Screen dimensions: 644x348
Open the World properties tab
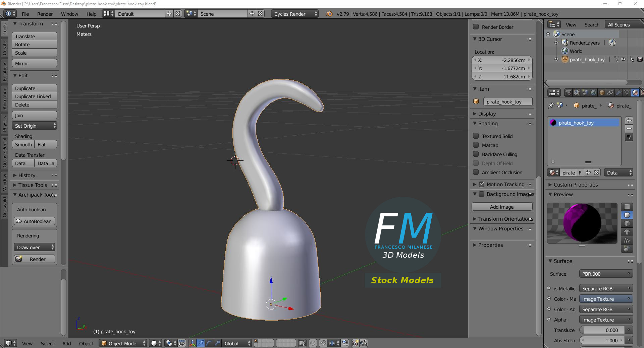[x=593, y=93]
